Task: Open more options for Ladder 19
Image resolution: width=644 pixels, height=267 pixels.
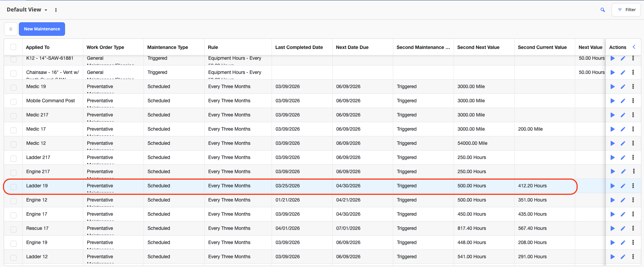Action: 633,186
